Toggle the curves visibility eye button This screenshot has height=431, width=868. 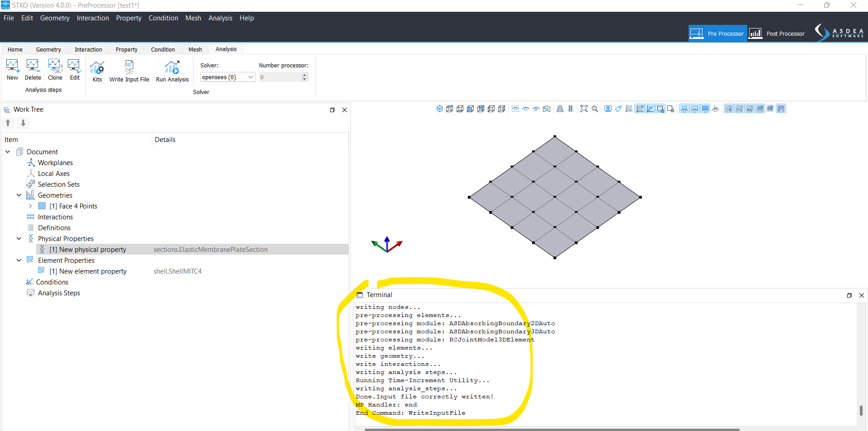tap(695, 109)
